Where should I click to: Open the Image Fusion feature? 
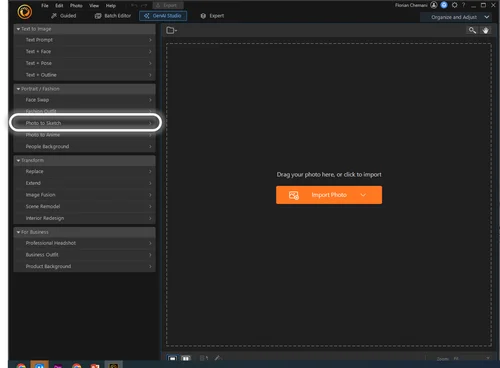pos(85,195)
